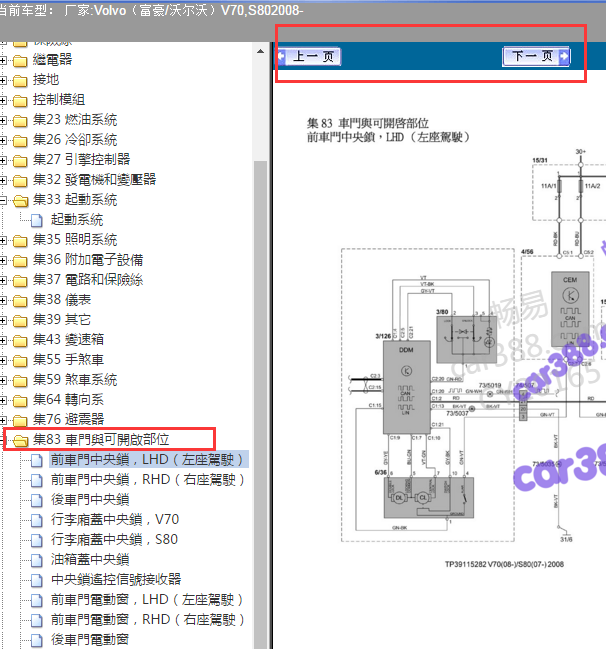The height and width of the screenshot is (649, 606).
Task: Click the 集64 轉向系 folder icon
Action: pos(20,400)
